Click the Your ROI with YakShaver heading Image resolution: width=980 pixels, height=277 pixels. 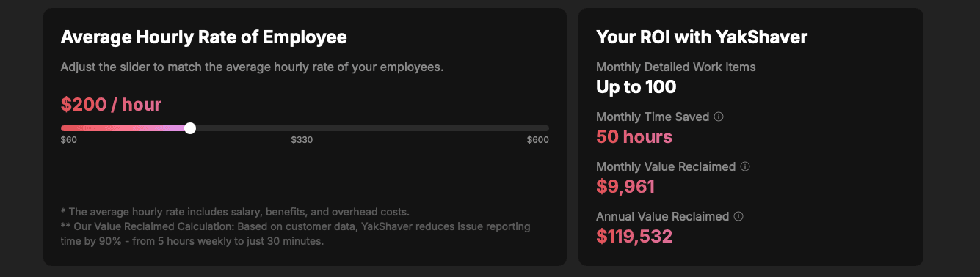click(702, 37)
